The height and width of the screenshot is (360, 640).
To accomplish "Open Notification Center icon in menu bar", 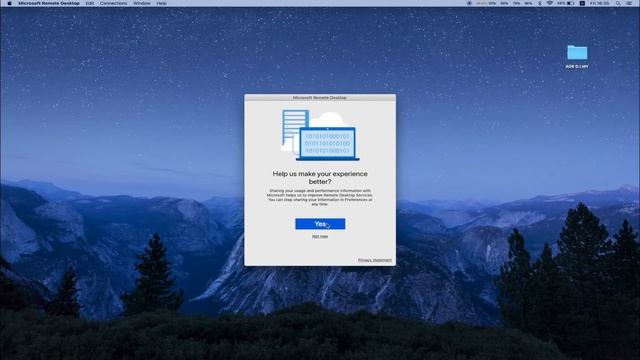I will coord(629,3).
